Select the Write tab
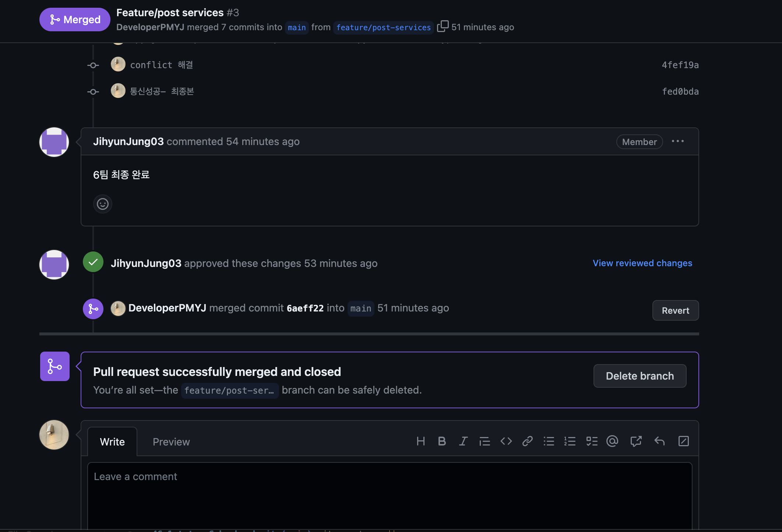Image resolution: width=782 pixels, height=532 pixels. point(112,442)
